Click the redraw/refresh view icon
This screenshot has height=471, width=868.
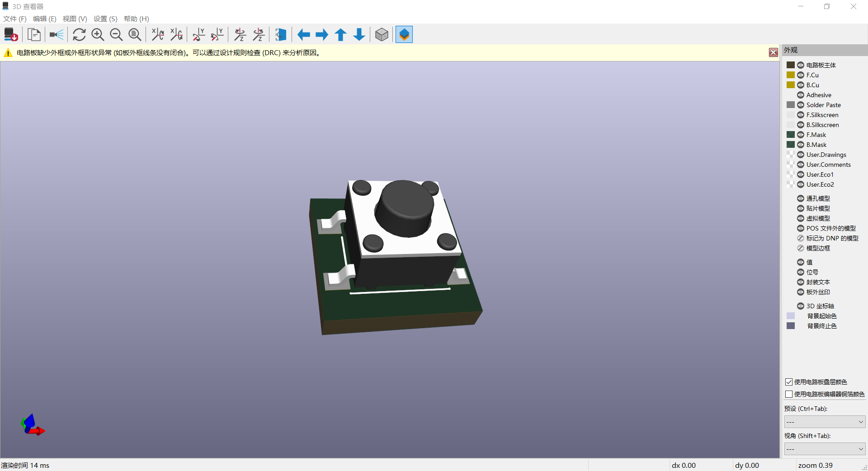[x=79, y=35]
